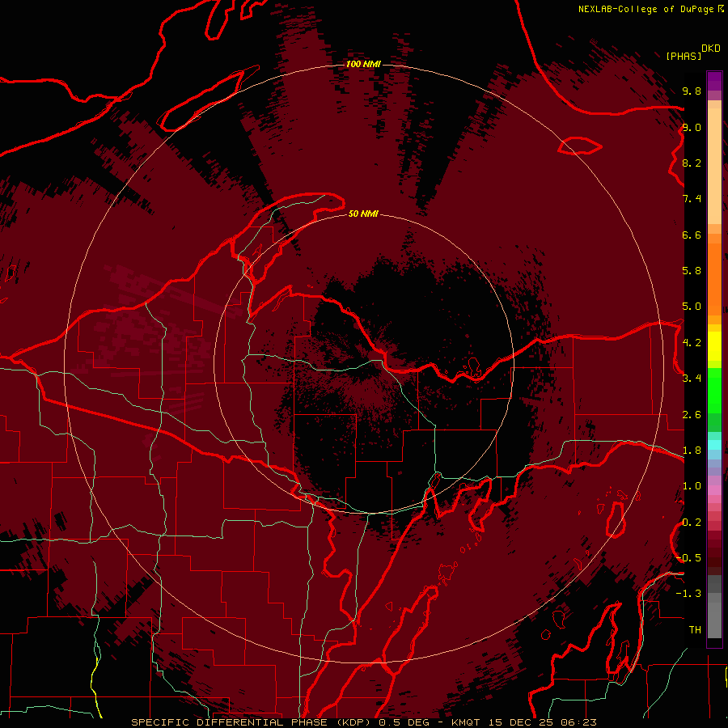Click the 7.4 value on the scale

coord(692,199)
